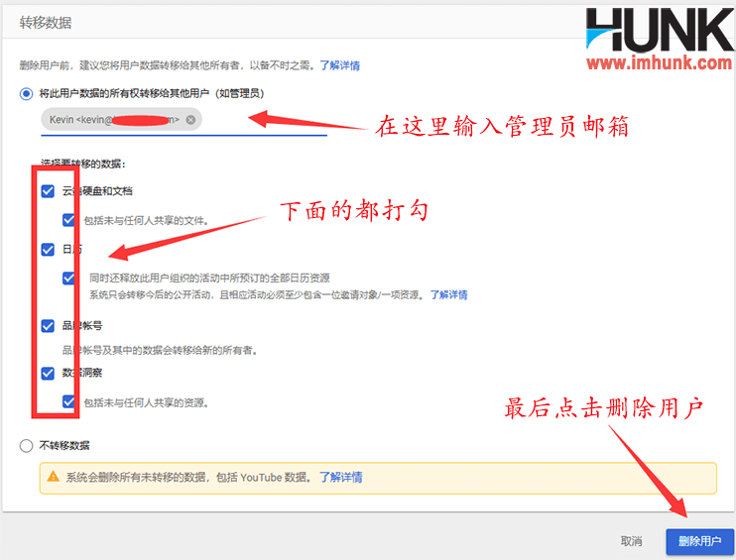Toggle 包括未与任何人共享的文件 checkbox

tap(69, 220)
